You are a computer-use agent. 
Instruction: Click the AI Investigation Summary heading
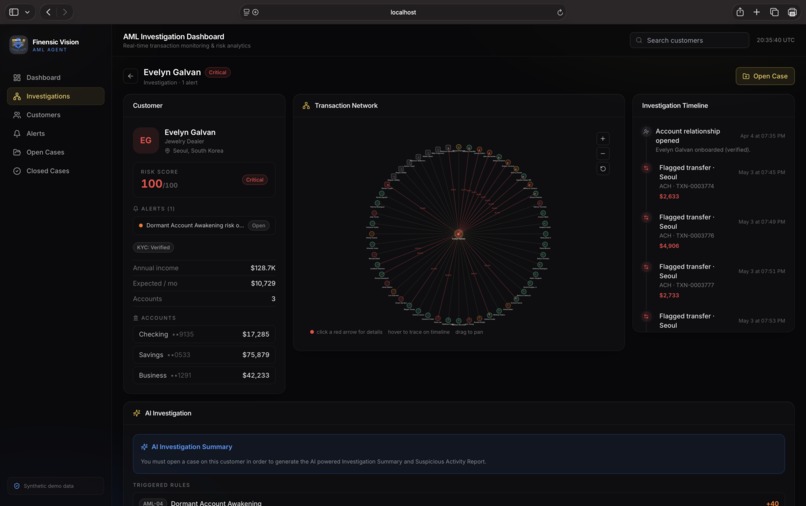tap(191, 447)
